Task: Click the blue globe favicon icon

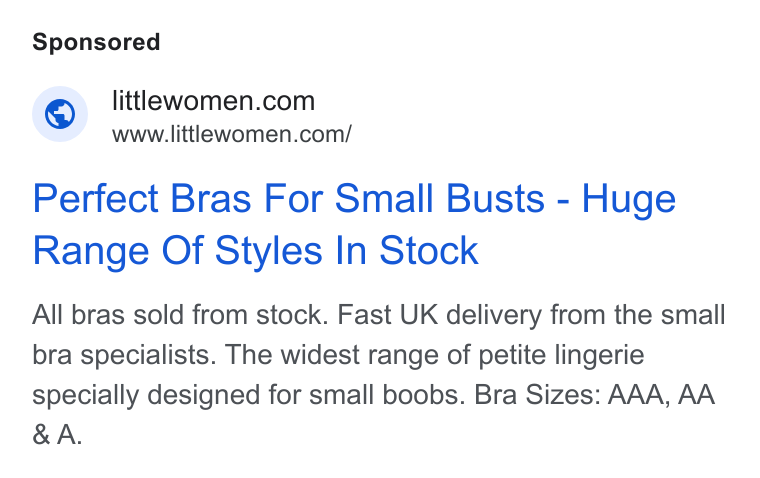Action: click(60, 114)
